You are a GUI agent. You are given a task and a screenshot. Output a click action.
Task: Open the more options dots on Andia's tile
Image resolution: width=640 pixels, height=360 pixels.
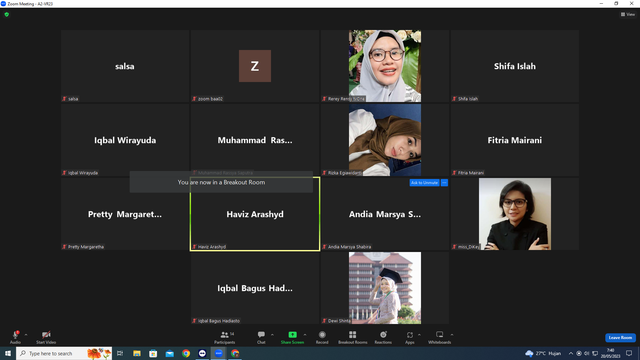(444, 182)
